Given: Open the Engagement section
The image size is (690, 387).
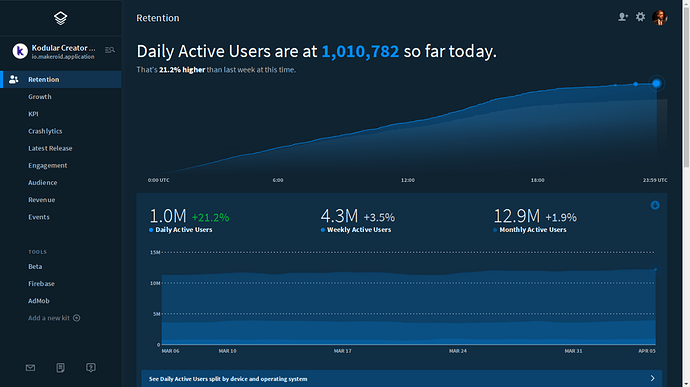Looking at the screenshot, I should click(x=48, y=165).
